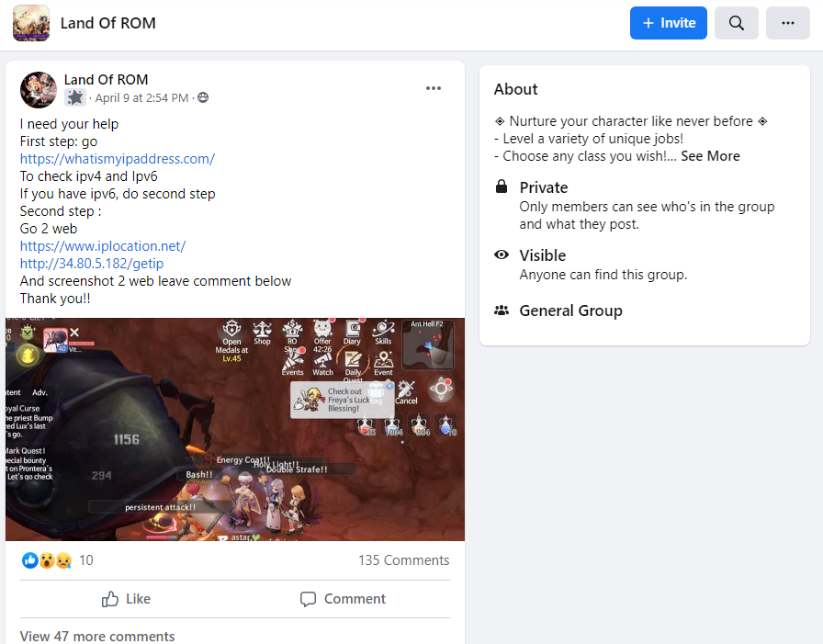Open Land Of ROM group cover thumbnail
This screenshot has height=644, width=823.
(31, 23)
